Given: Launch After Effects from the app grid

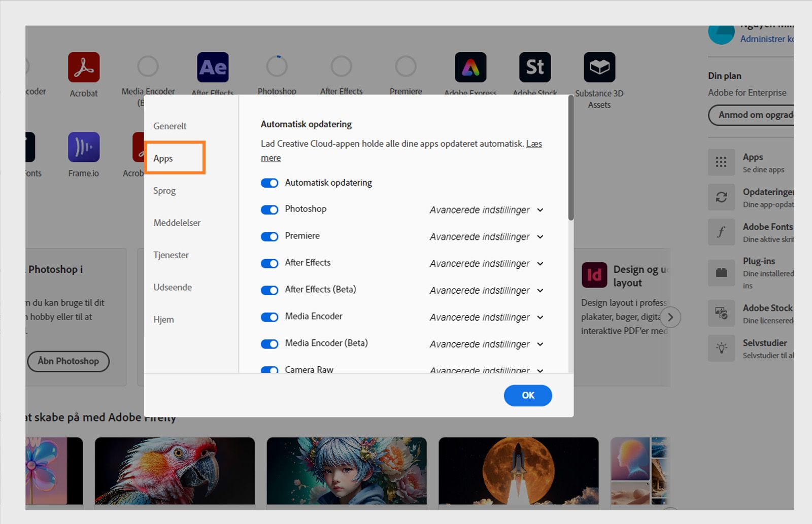Looking at the screenshot, I should (x=213, y=67).
